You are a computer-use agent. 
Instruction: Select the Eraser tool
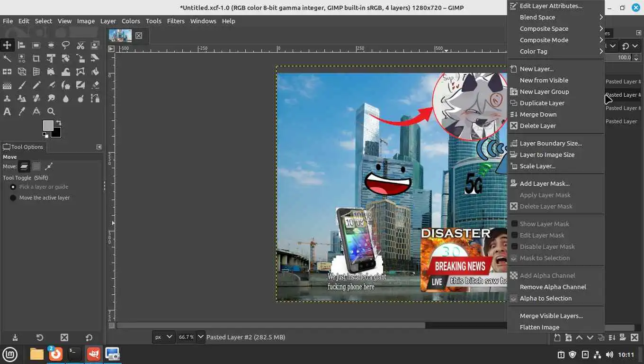[x=95, y=85]
